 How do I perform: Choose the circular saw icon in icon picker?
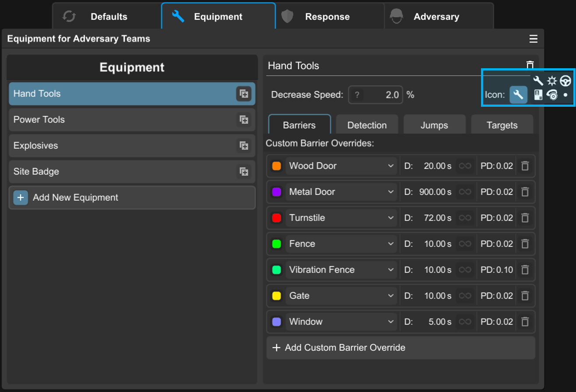pos(552,94)
